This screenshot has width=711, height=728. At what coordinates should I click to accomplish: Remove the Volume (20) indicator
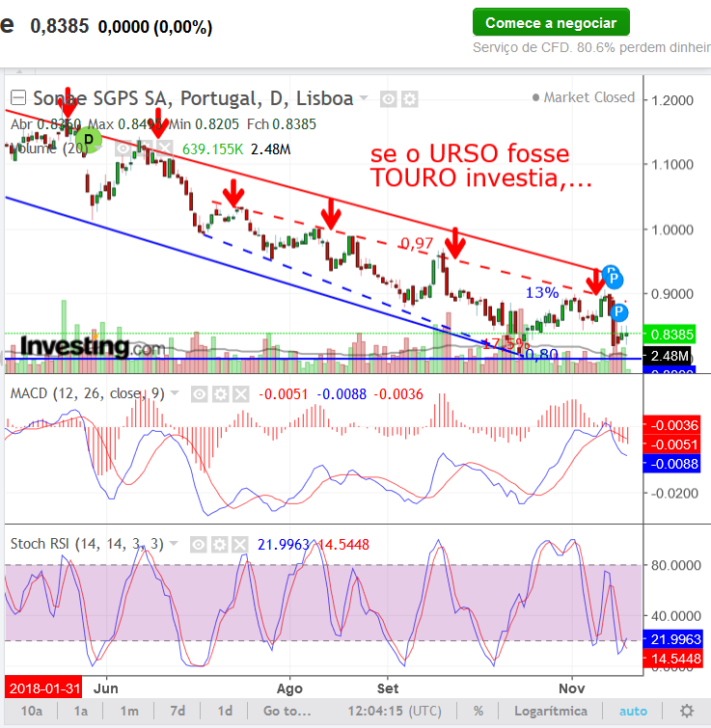click(x=164, y=148)
